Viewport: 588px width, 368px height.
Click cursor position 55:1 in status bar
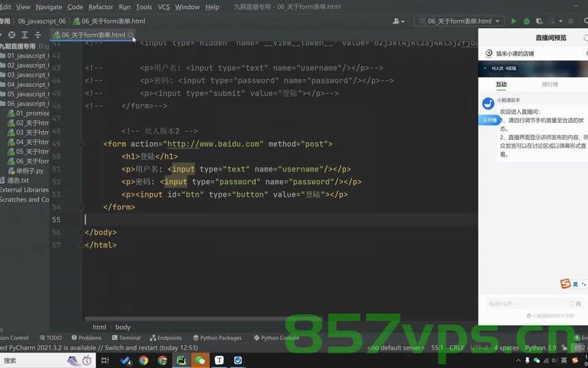click(437, 348)
